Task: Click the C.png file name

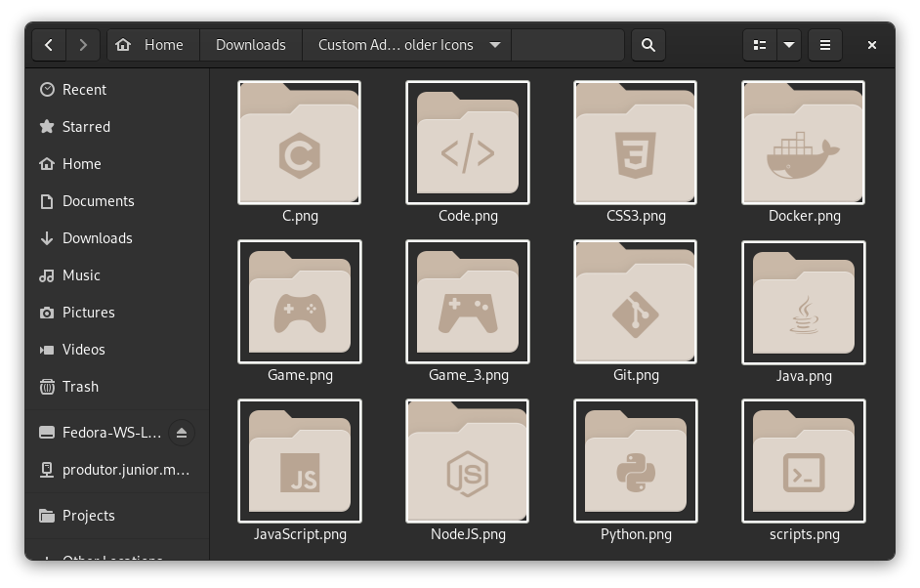Action: [x=300, y=216]
